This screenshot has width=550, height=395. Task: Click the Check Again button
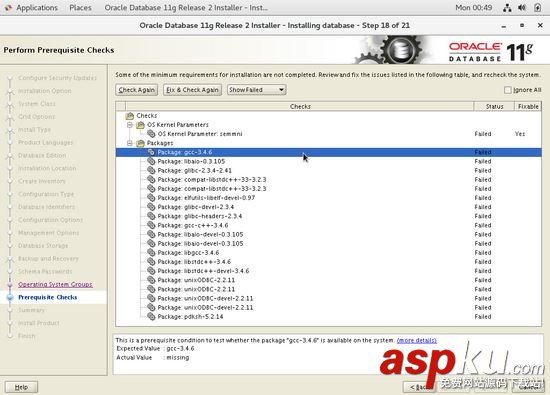click(136, 90)
